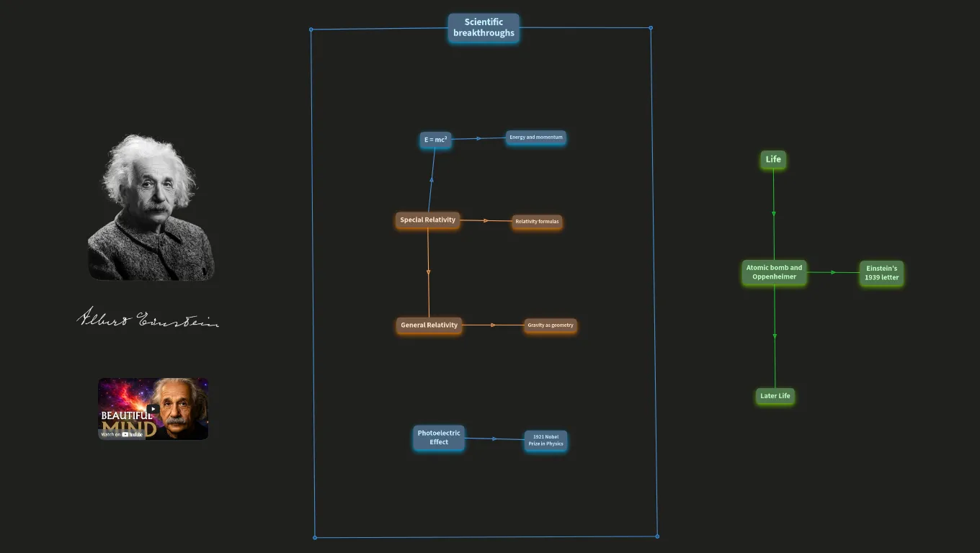Click the Photoelectric Effect node
Viewport: 980px width, 553px height.
439,438
